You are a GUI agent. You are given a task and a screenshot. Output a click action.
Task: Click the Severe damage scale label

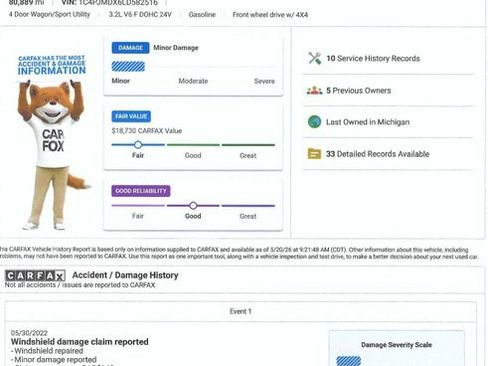tap(264, 81)
